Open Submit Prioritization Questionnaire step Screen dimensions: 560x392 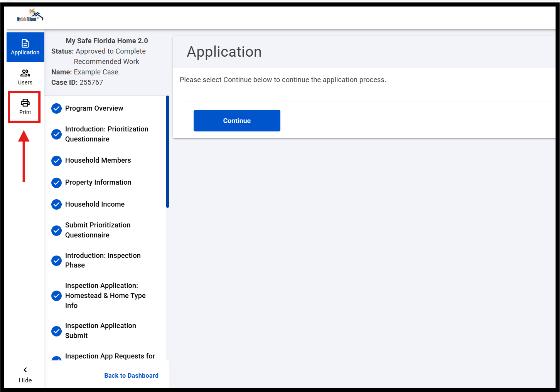click(98, 230)
